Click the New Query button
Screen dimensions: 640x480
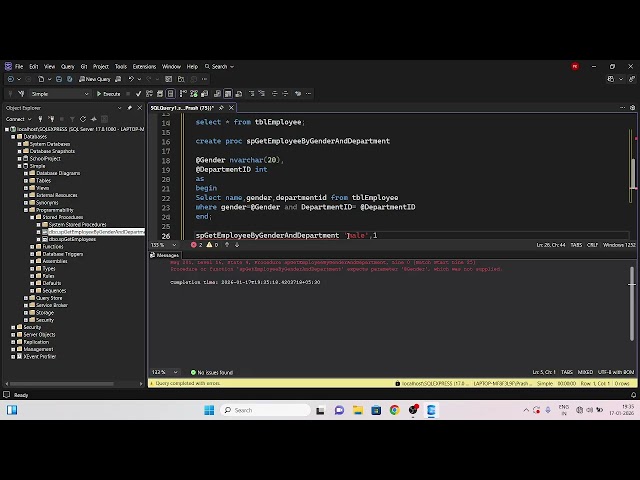(95, 79)
